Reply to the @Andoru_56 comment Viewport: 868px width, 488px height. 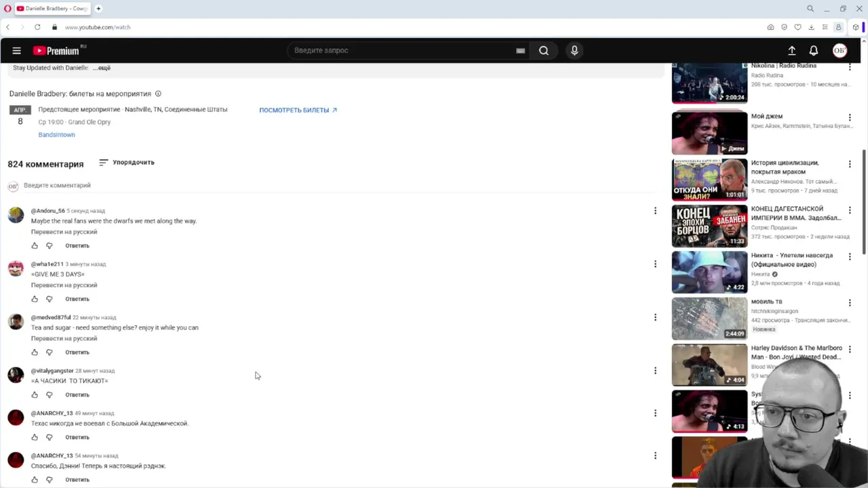(77, 245)
